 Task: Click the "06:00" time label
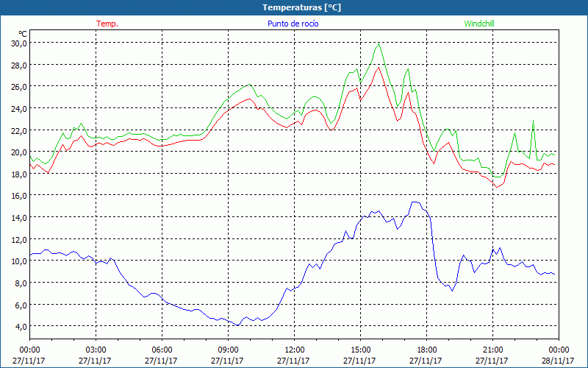162,350
